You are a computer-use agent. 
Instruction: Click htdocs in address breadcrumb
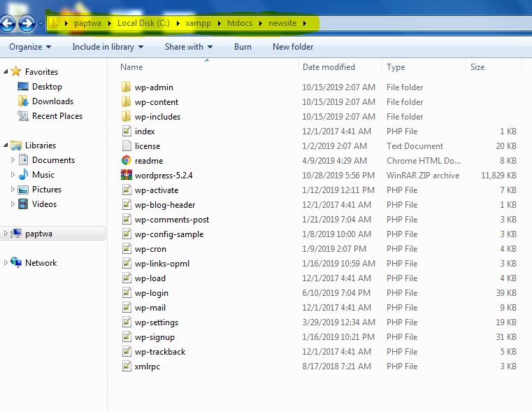[240, 23]
